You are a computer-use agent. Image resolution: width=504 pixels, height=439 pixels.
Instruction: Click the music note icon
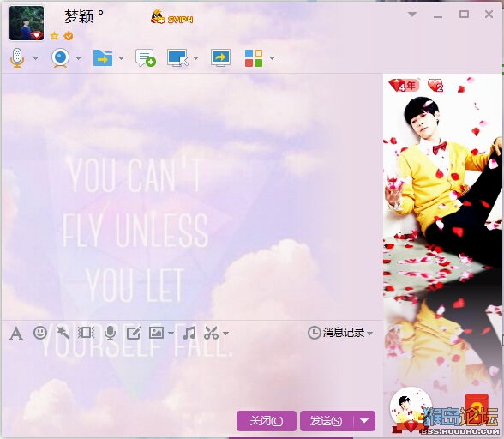coord(189,333)
